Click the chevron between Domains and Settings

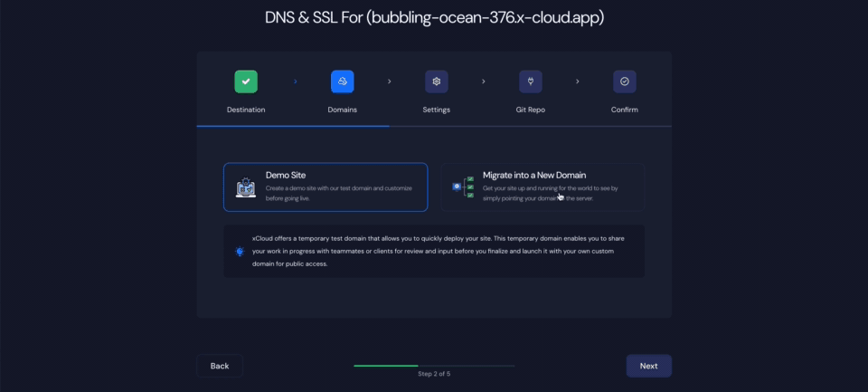pos(389,81)
